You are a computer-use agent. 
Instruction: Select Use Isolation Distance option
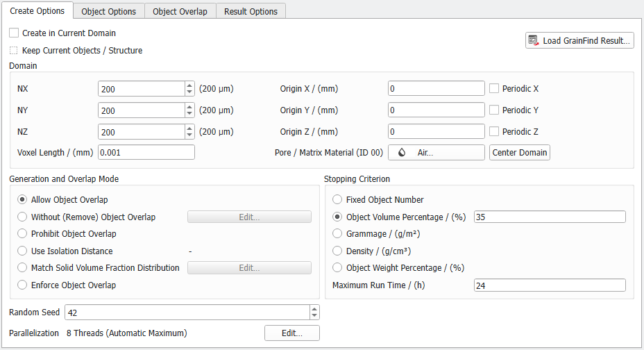(x=22, y=251)
